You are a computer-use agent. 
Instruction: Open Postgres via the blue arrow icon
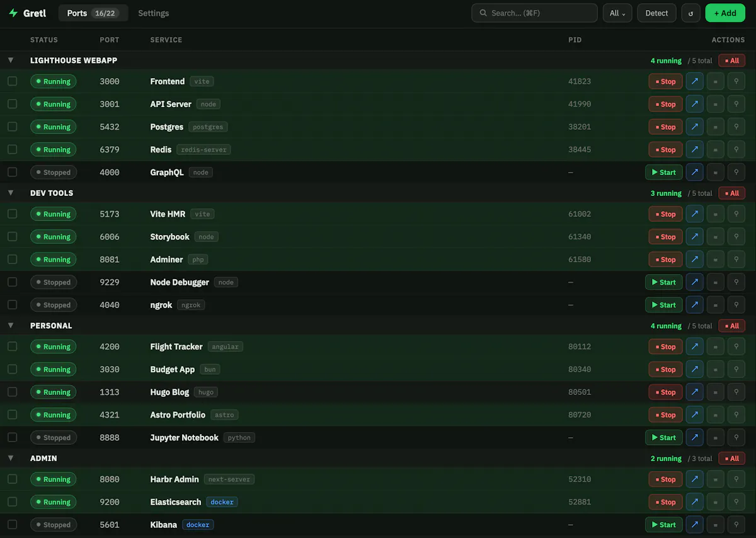pyautogui.click(x=694, y=127)
